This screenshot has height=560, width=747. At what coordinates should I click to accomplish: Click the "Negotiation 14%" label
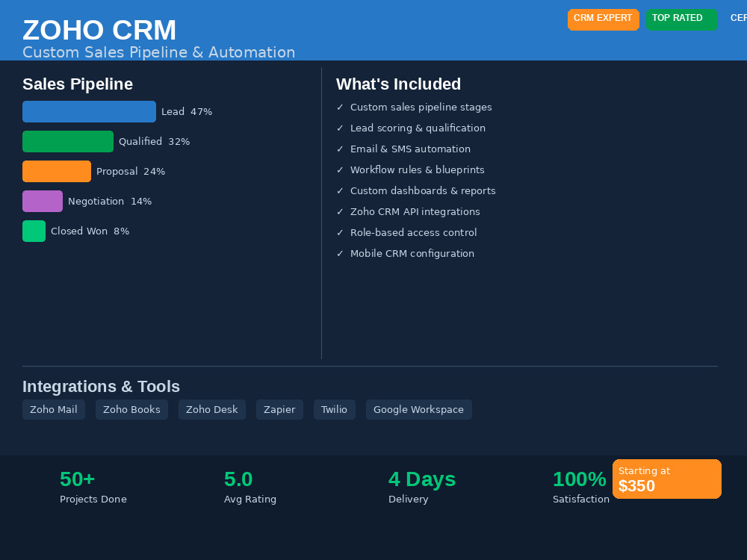110,202
